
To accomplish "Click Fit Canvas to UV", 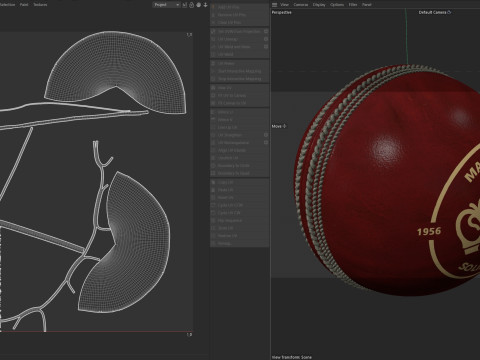I will click(x=239, y=103).
